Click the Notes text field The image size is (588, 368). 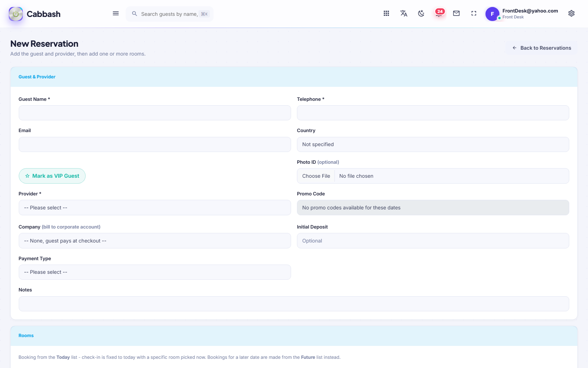[294, 304]
